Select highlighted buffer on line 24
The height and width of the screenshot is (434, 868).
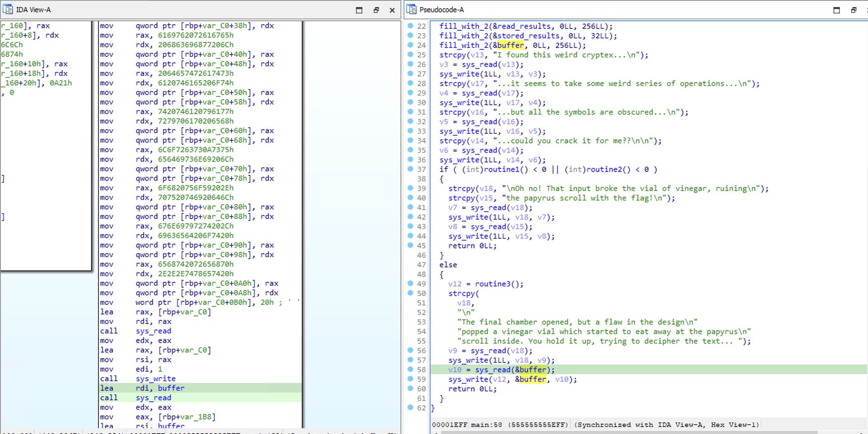(510, 45)
